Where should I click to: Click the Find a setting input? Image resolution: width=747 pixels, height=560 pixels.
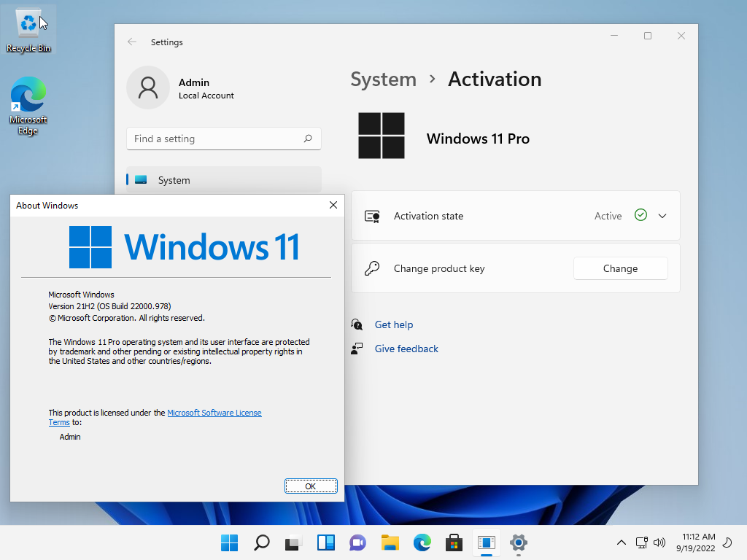[223, 139]
